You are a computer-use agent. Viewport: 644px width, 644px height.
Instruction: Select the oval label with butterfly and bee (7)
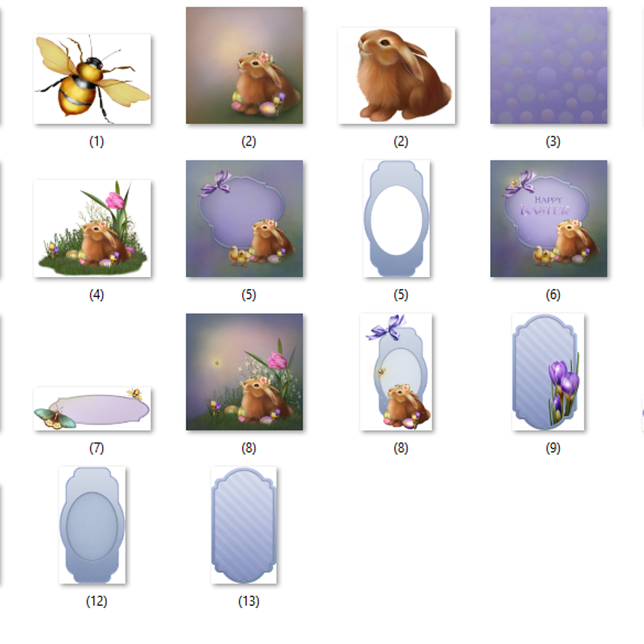point(93,409)
